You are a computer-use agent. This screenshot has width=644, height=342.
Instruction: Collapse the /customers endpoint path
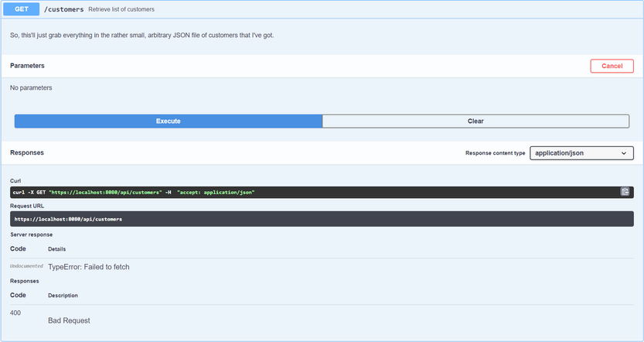point(65,9)
